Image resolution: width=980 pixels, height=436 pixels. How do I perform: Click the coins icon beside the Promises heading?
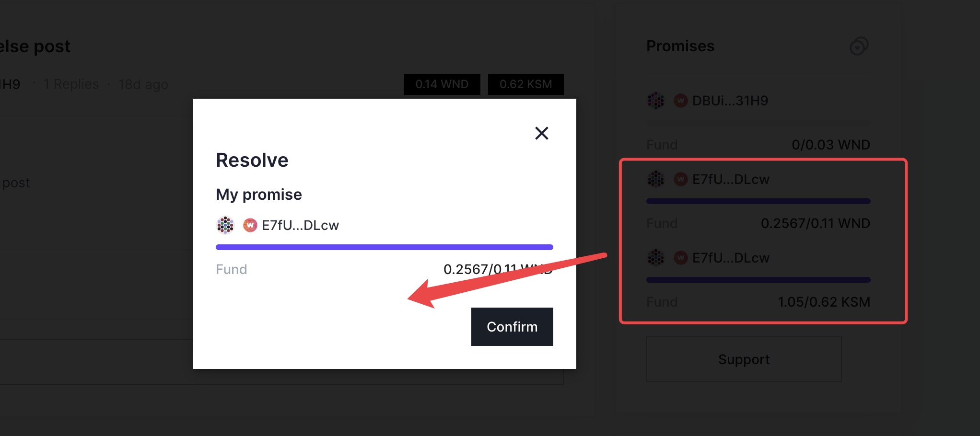click(x=859, y=46)
